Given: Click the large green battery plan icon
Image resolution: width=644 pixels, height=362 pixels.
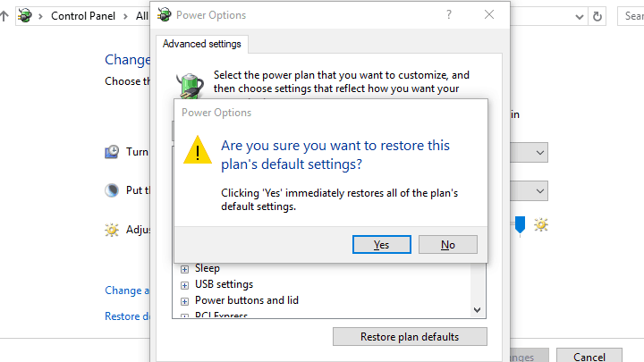Looking at the screenshot, I should (x=189, y=87).
